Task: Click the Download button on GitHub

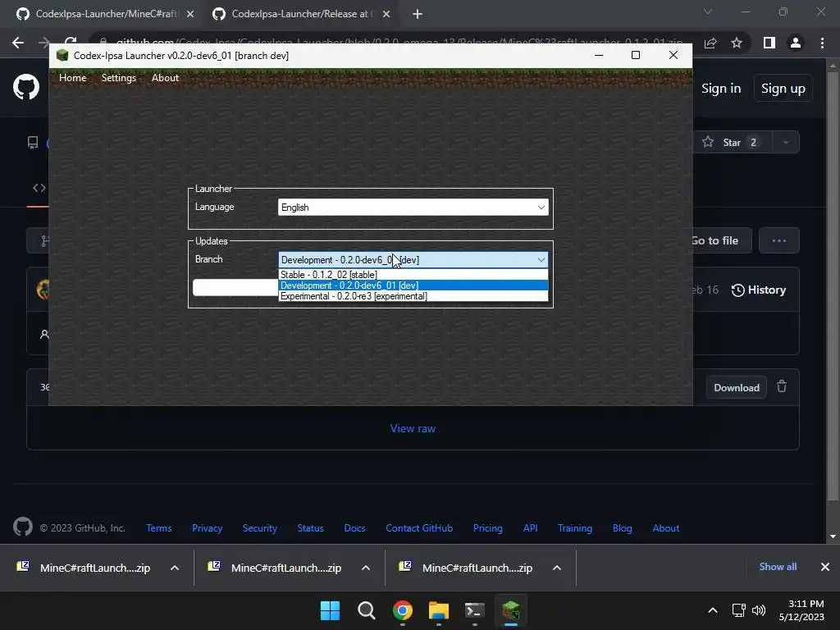Action: [x=736, y=388]
